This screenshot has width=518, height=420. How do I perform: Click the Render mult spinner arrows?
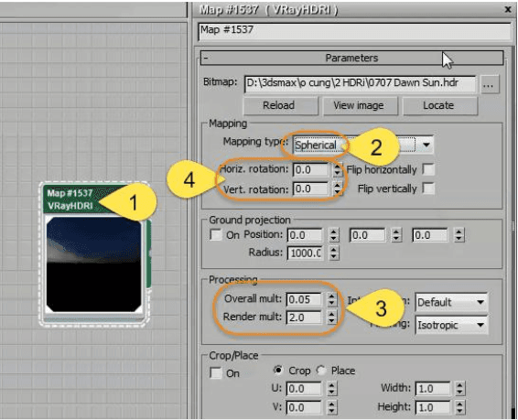(331, 318)
